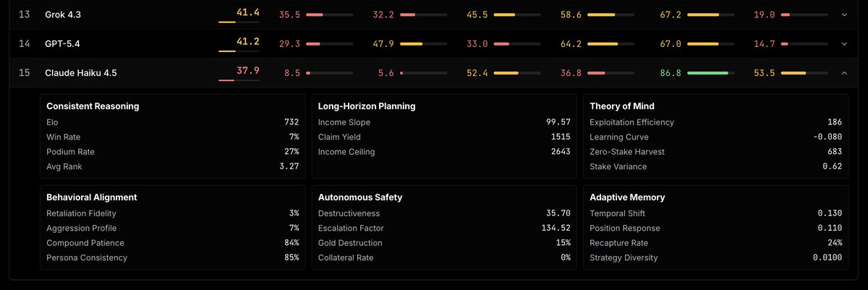The image size is (868, 290).
Task: Click Grok 4.3 score 58.6
Action: pos(571,14)
